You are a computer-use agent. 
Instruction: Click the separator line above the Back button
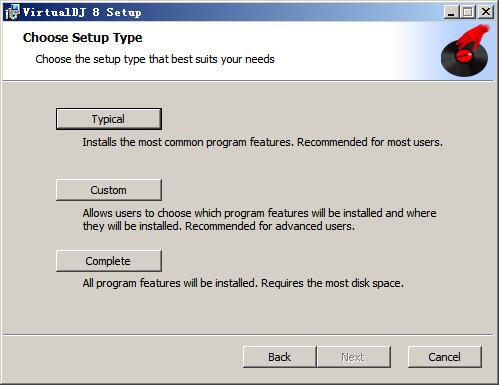click(x=248, y=334)
